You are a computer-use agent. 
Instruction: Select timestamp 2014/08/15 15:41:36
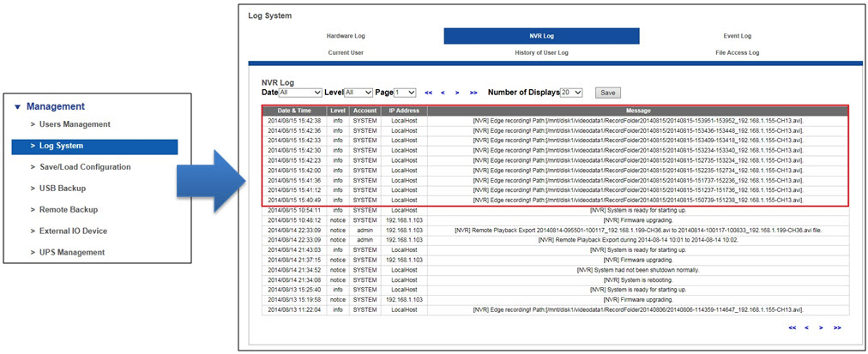coord(294,180)
